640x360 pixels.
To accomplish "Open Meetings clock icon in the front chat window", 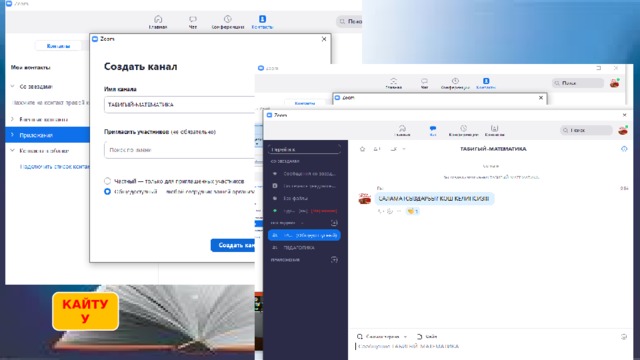I will point(463,131).
